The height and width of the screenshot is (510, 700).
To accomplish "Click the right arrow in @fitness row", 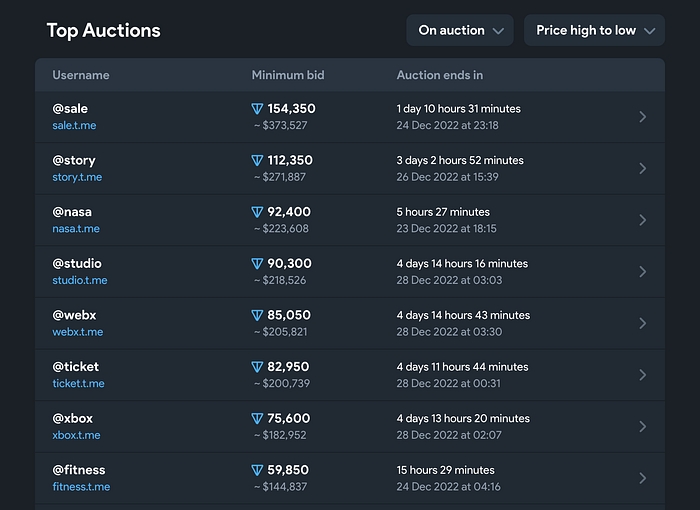I will point(642,478).
